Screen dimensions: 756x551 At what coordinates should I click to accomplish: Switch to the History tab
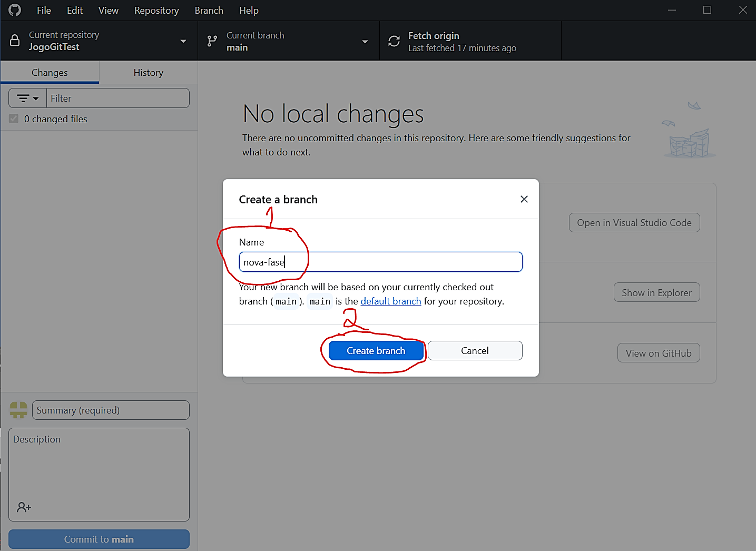tap(148, 73)
